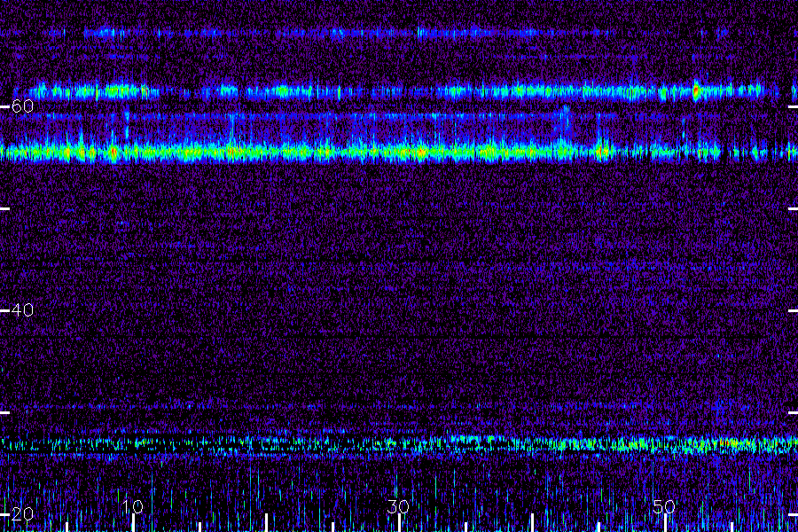Select the time-axis tick mark below the "50" label

[x=665, y=523]
